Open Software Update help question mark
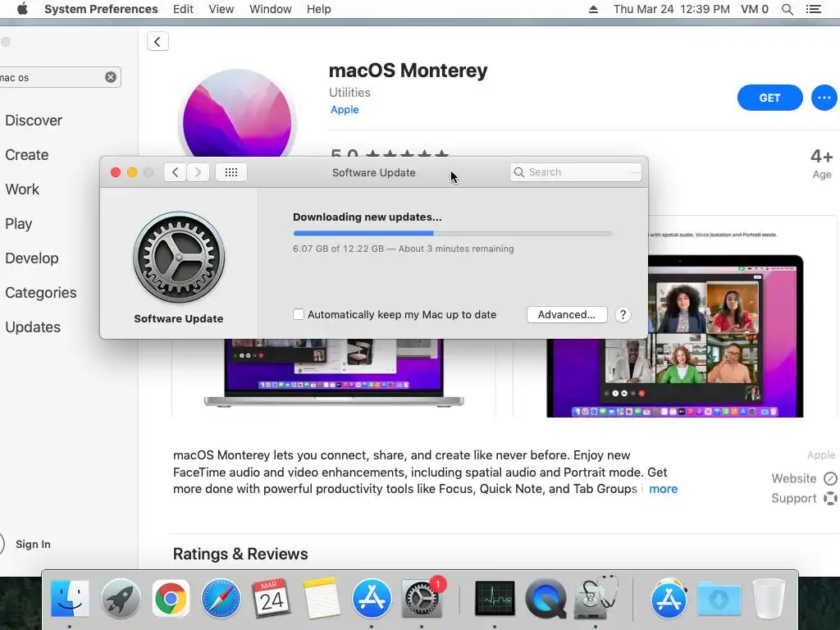The image size is (840, 630). tap(623, 314)
